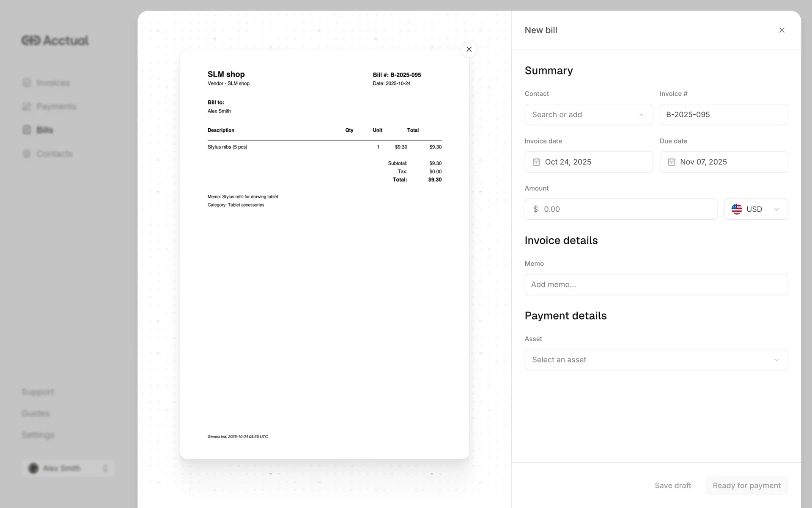The image size is (812, 508).
Task: Click the Invoices sidebar icon
Action: point(27,83)
